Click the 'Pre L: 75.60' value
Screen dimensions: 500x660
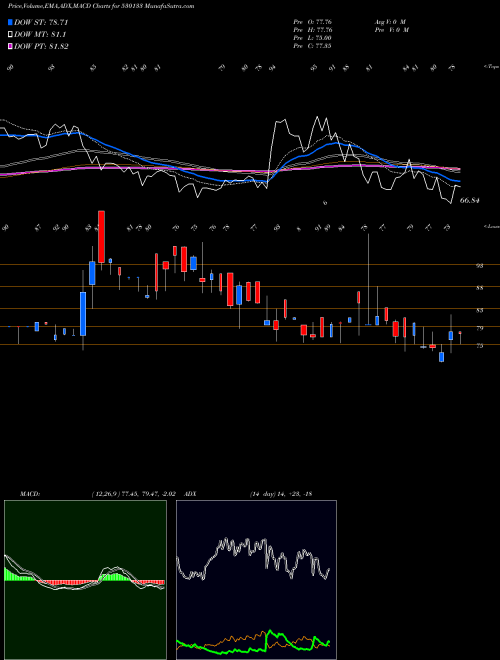coord(314,38)
